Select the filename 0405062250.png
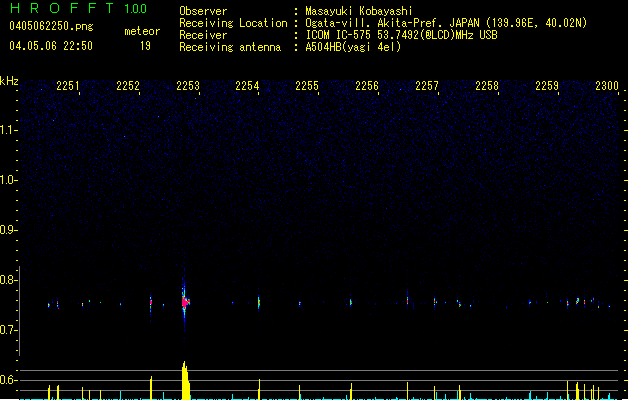Image resolution: width=629 pixels, height=400 pixels. point(46,26)
